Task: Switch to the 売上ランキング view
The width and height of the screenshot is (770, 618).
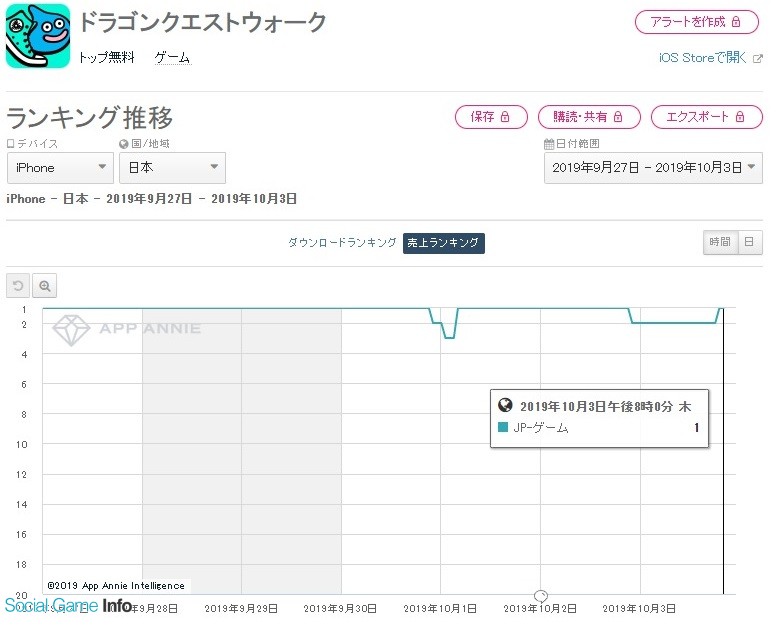Action: coord(444,243)
